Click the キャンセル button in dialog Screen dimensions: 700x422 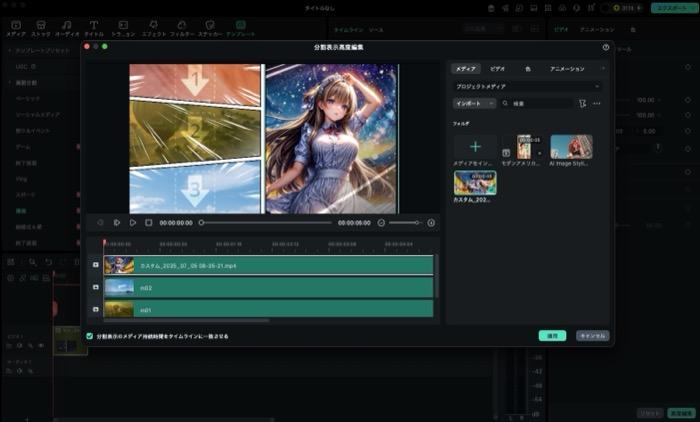592,335
